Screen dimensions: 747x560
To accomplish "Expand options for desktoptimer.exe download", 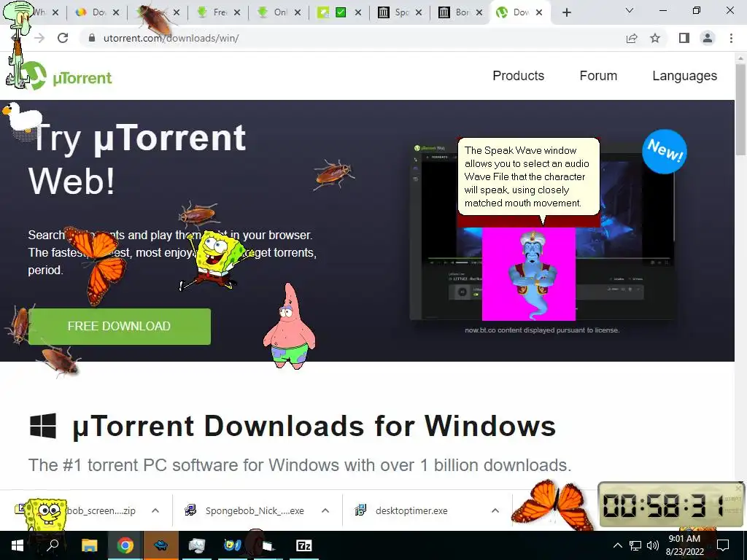I will coord(495,510).
